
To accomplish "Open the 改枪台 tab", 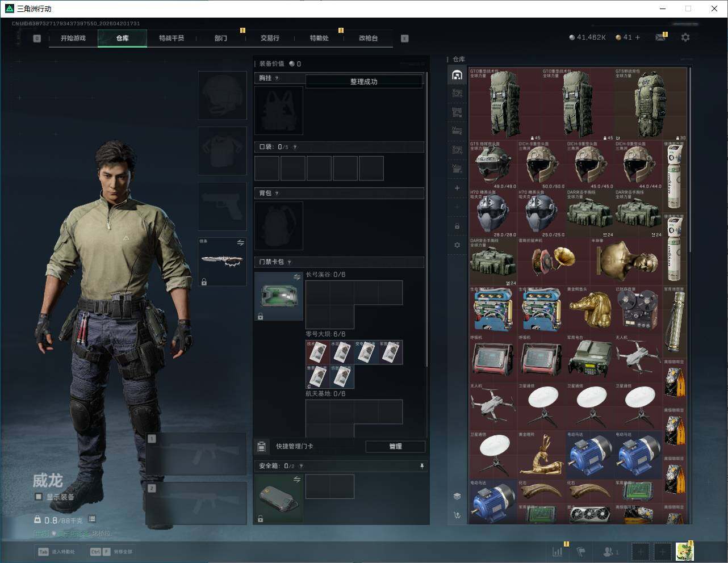I will 368,38.
